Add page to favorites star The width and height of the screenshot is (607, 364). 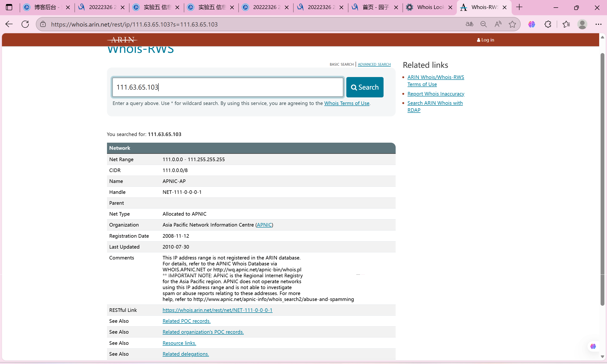tap(512, 24)
